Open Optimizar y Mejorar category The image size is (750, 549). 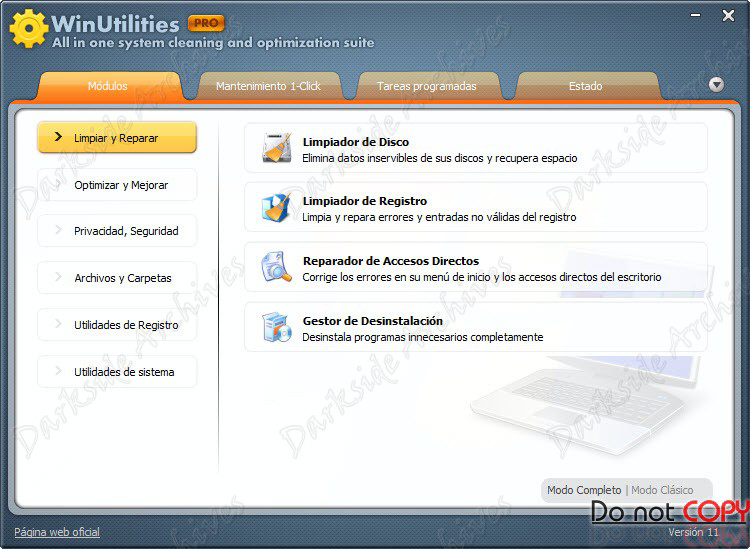point(117,185)
